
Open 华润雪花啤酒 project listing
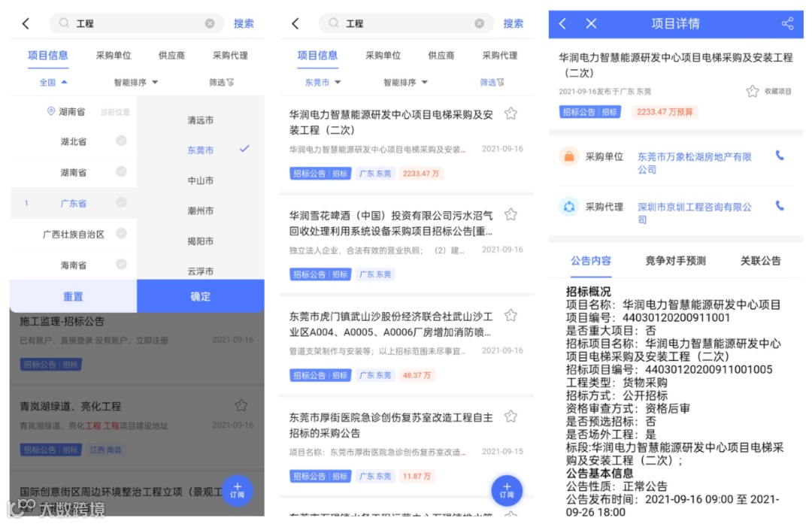[x=407, y=244]
